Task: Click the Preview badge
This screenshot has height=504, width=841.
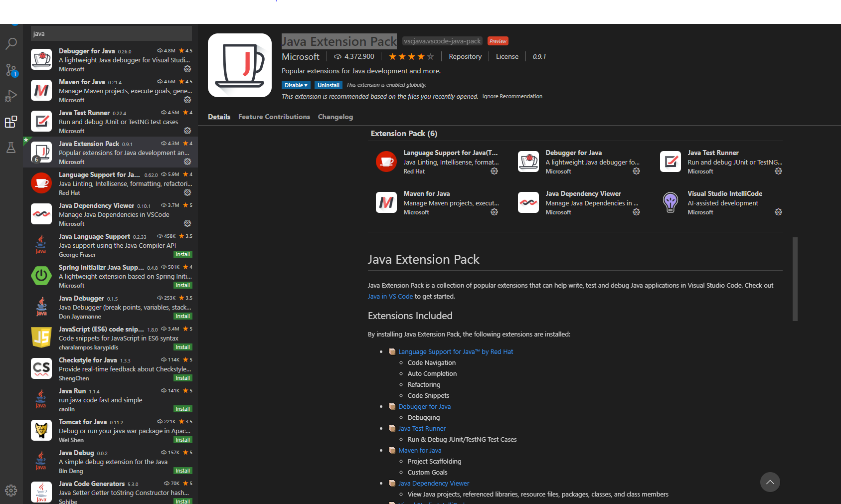Action: pos(498,41)
